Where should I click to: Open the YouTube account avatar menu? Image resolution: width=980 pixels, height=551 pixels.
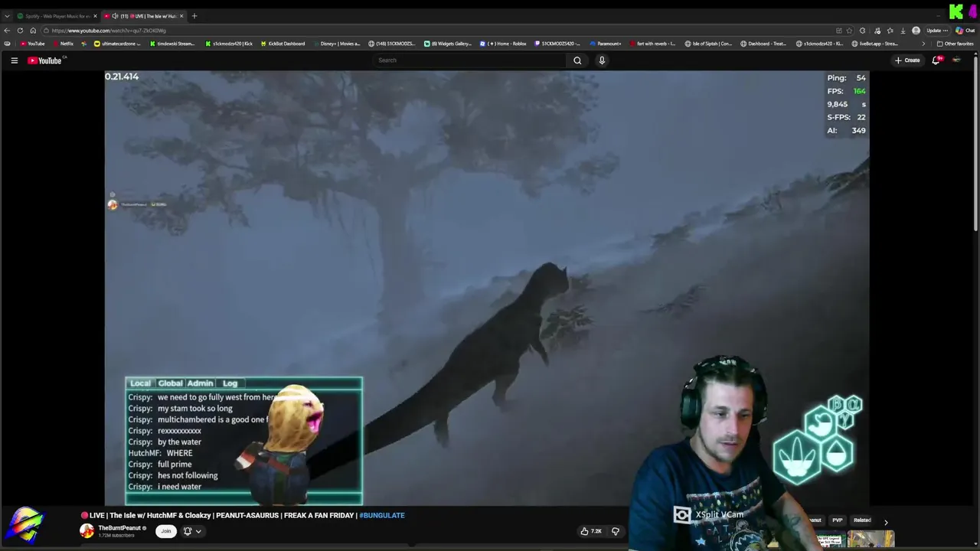(956, 60)
